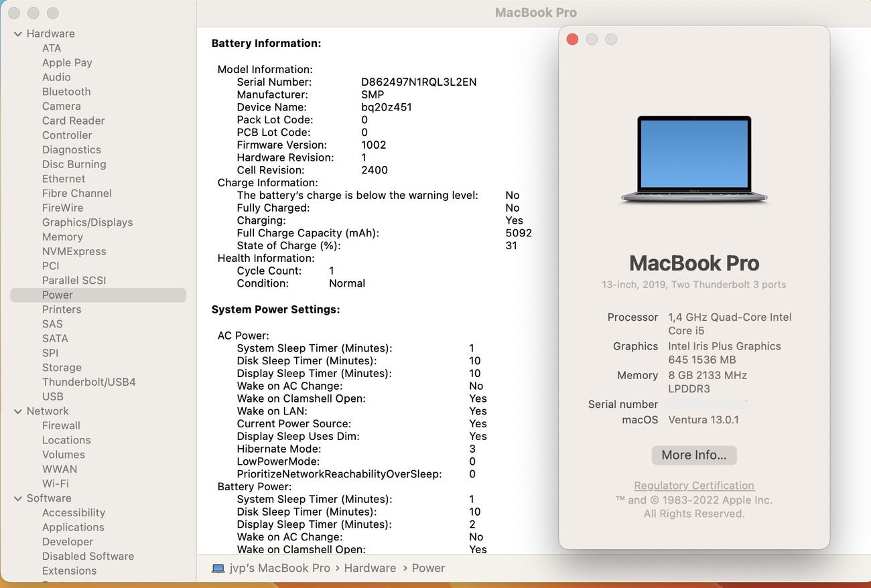The image size is (871, 588).
Task: Select Wi-Fi under Network
Action: (x=56, y=484)
